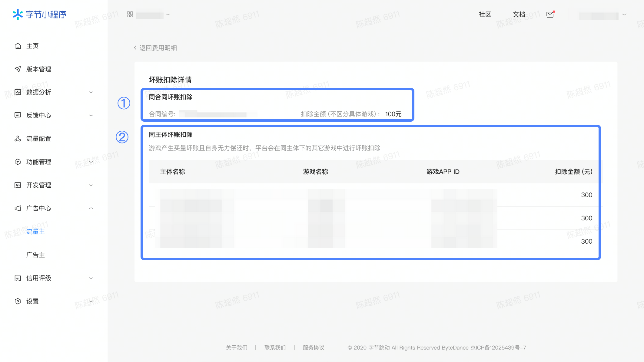Open the user account dropdown arrow
The width and height of the screenshot is (644, 362).
[624, 14]
